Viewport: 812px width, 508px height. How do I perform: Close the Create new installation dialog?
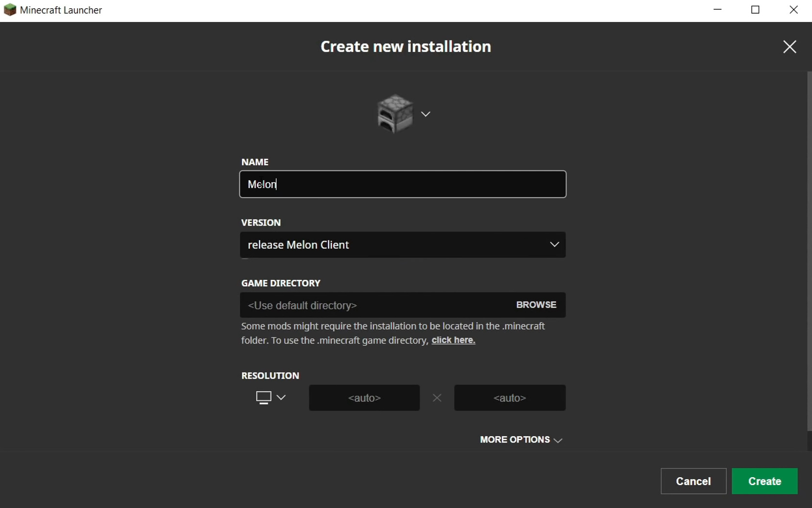coord(790,47)
